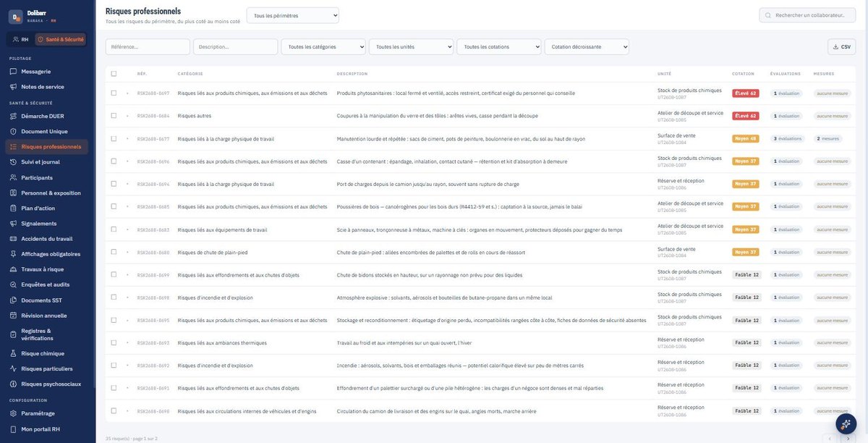Open Risques psychosociaux in the sidebar
The image size is (868, 443).
click(x=48, y=384)
